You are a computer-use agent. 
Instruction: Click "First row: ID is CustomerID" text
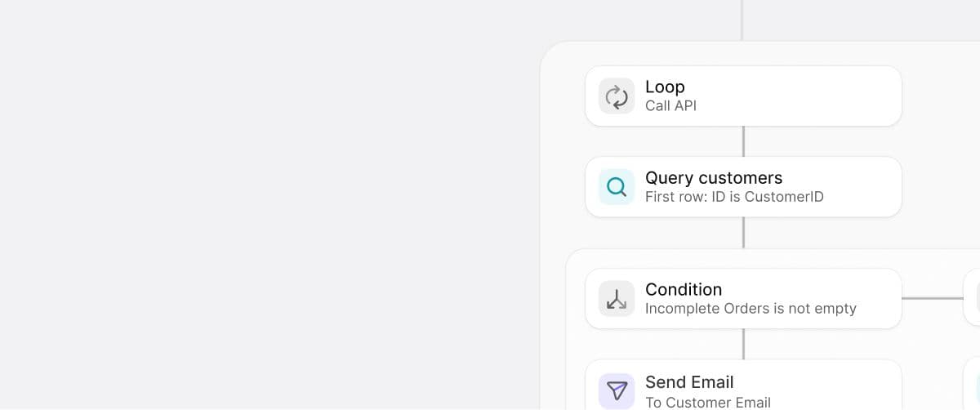pyautogui.click(x=734, y=197)
